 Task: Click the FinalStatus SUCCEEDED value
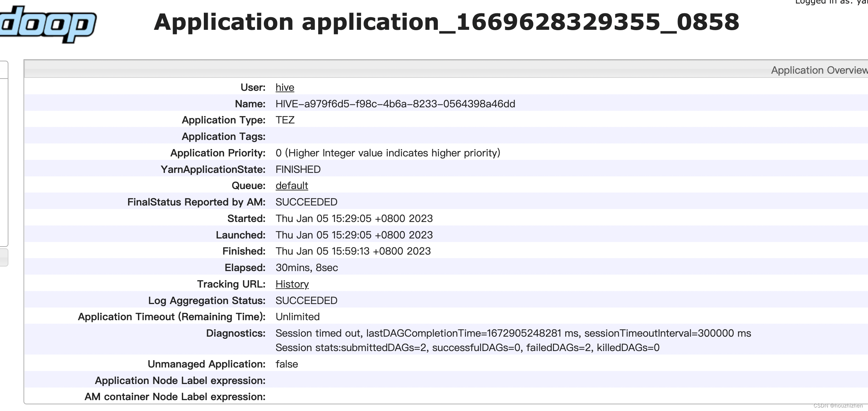(x=306, y=202)
